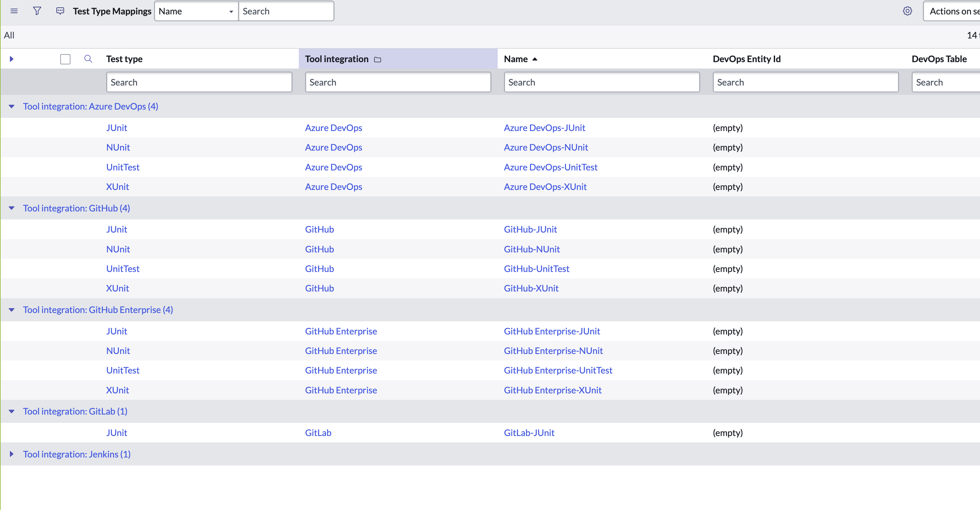Tick the select-all rows checkbox

tap(65, 59)
